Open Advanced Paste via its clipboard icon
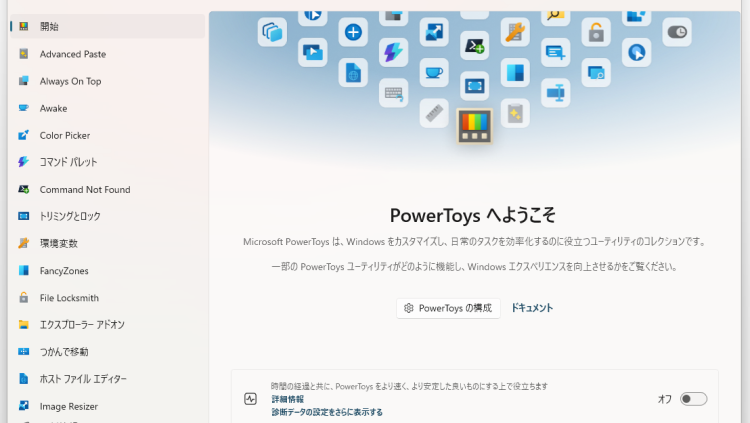Image resolution: width=750 pixels, height=423 pixels. pos(23,54)
